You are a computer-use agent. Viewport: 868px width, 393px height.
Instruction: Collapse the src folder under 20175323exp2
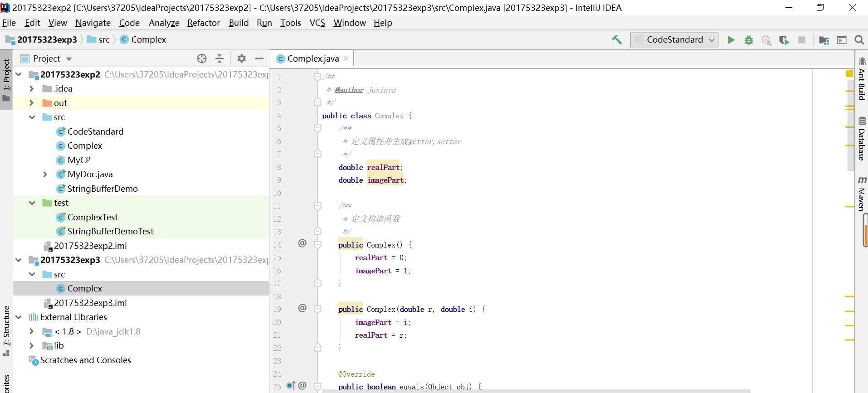point(32,117)
